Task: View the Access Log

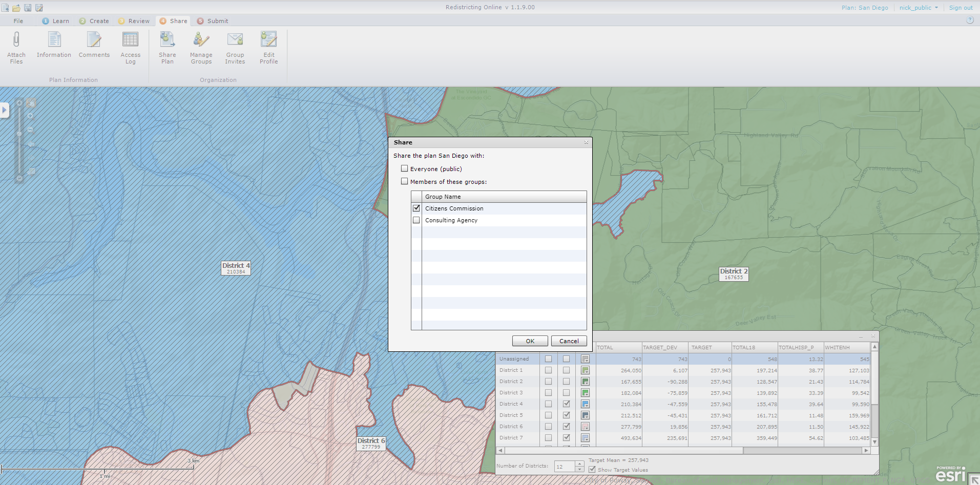Action: pyautogui.click(x=131, y=48)
